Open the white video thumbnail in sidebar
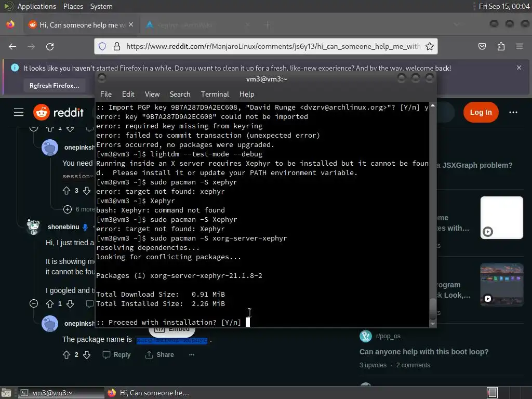The width and height of the screenshot is (532, 399). pos(501,218)
